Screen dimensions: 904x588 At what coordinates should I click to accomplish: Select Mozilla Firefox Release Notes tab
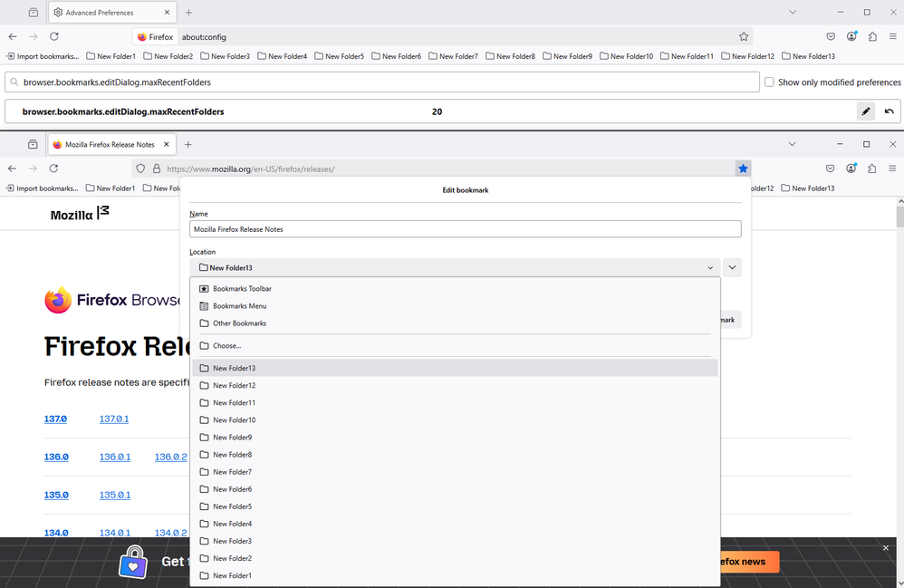point(111,145)
